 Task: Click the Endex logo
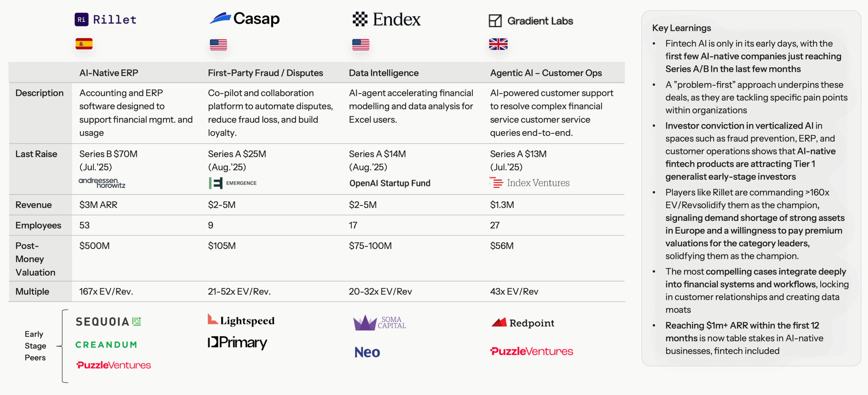(x=387, y=19)
